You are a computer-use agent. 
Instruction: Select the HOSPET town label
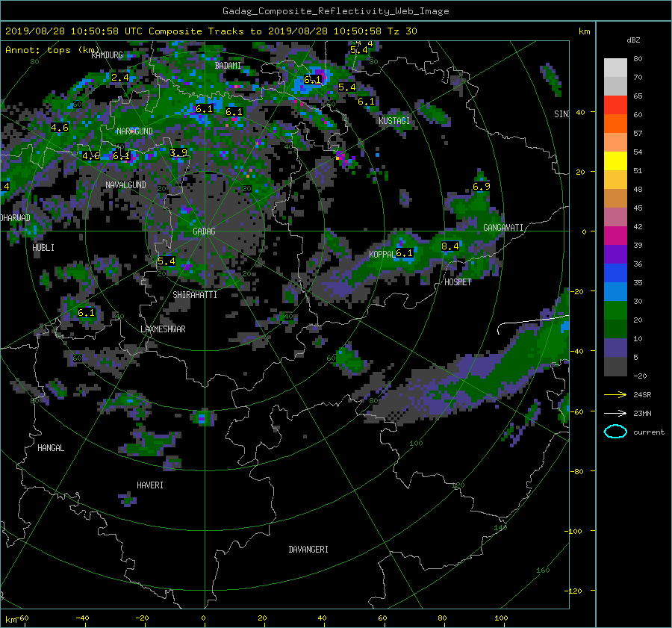[458, 282]
